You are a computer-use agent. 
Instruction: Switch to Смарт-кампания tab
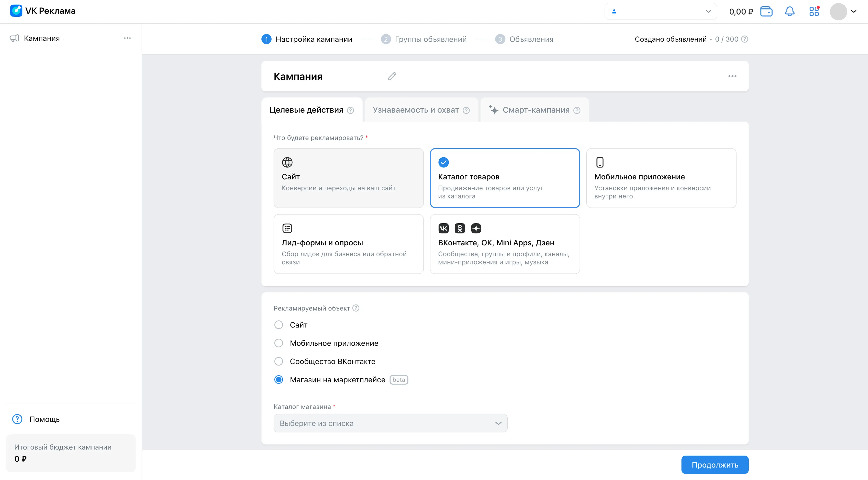point(534,110)
